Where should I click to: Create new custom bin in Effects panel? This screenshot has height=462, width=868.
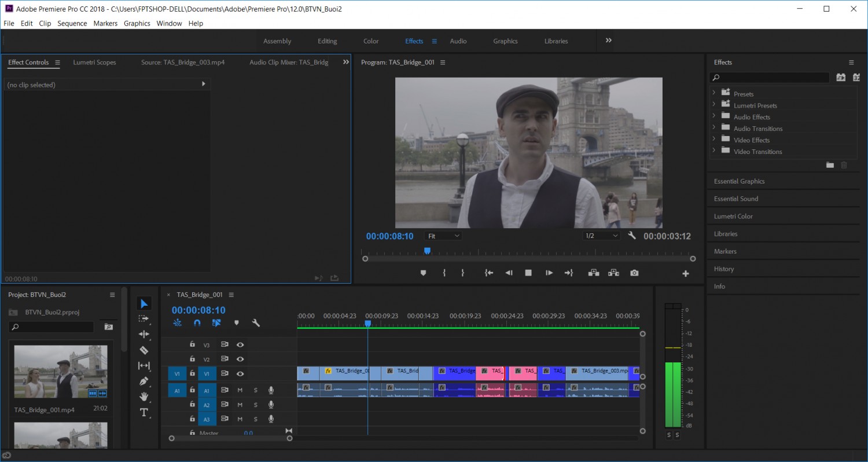coord(830,166)
